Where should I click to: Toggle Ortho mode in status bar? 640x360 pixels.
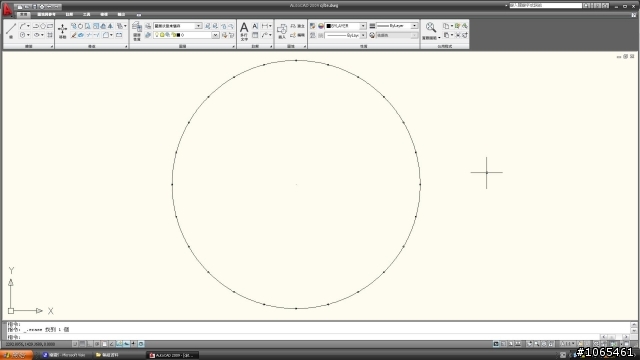pos(89,344)
